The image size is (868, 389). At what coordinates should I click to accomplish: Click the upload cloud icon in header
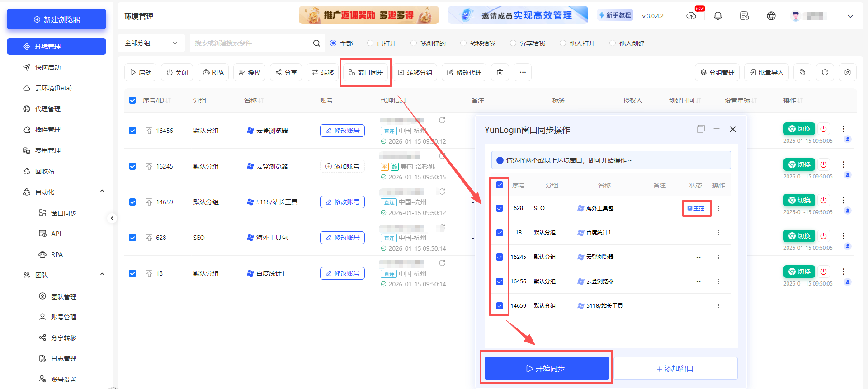pyautogui.click(x=691, y=16)
